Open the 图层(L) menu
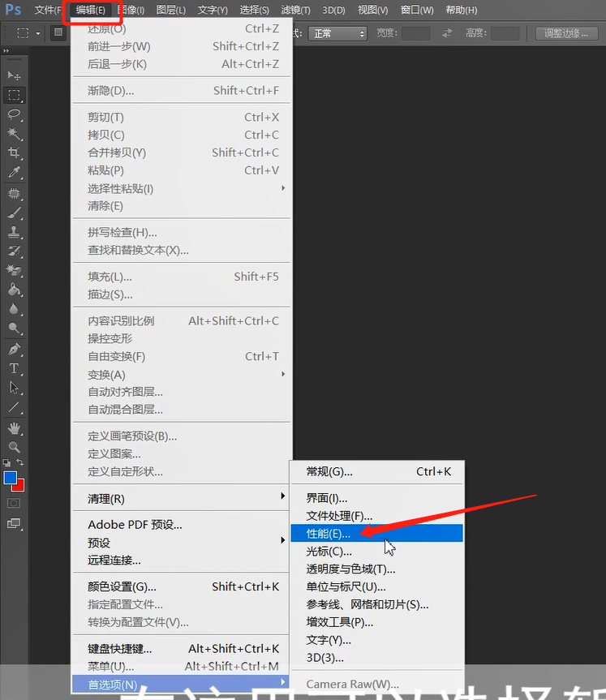The width and height of the screenshot is (606, 700). point(171,10)
